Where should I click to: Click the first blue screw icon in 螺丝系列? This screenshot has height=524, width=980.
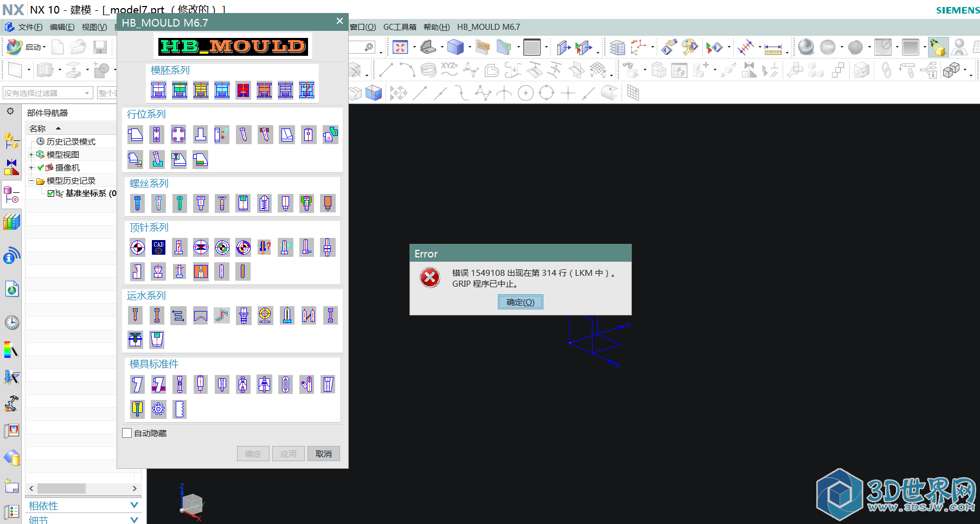(x=137, y=203)
